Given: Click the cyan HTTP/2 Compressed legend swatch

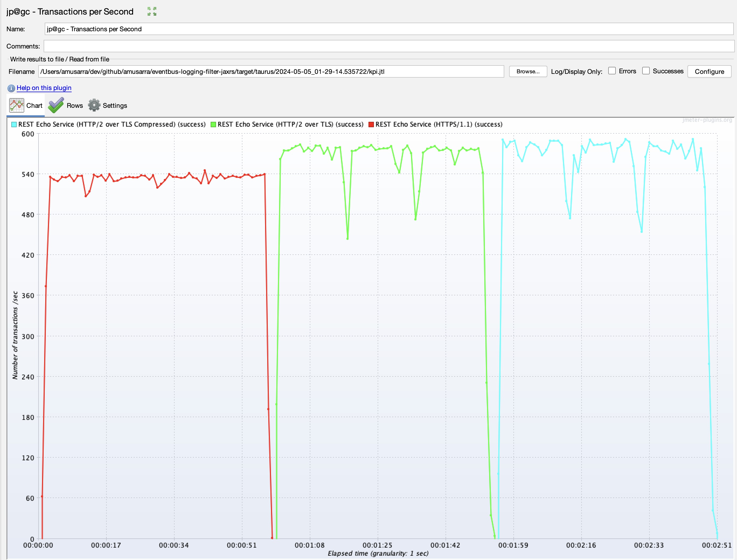Looking at the screenshot, I should click(14, 125).
